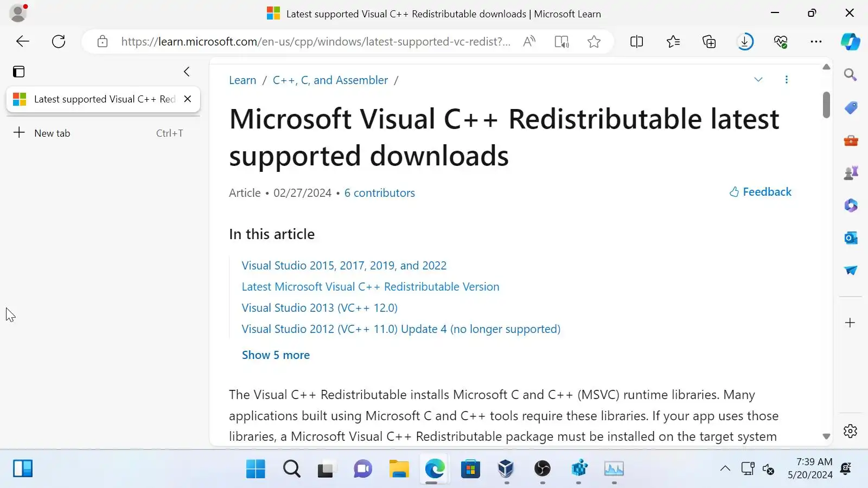The image size is (868, 488).
Task: Open the OBS Studio taskbar icon
Action: (x=542, y=468)
